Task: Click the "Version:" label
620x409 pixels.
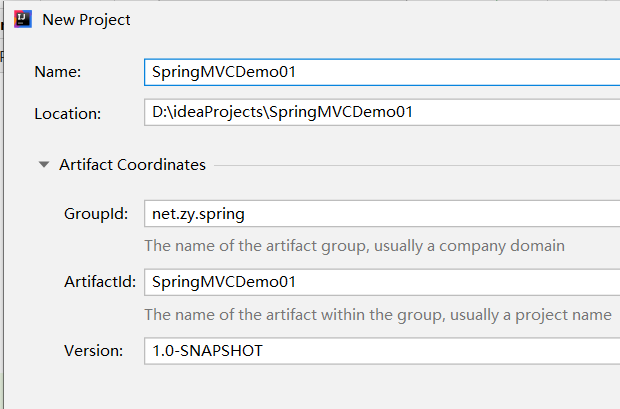Action: coord(93,351)
